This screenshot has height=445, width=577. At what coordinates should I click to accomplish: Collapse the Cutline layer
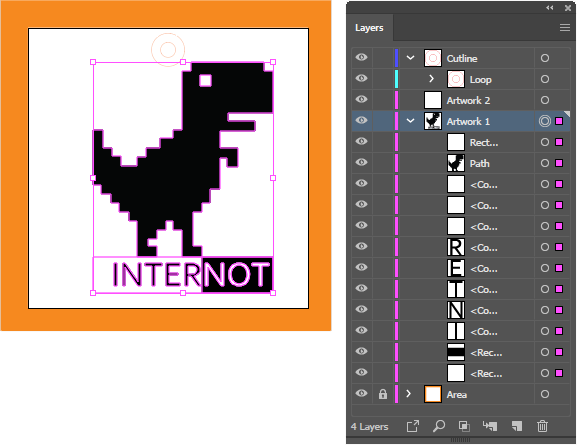pos(410,58)
